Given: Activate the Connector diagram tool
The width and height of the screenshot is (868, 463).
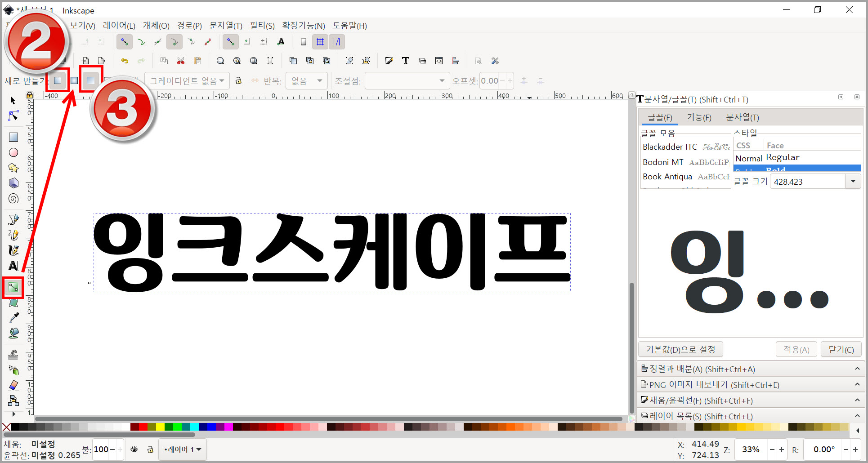Looking at the screenshot, I should 13,401.
